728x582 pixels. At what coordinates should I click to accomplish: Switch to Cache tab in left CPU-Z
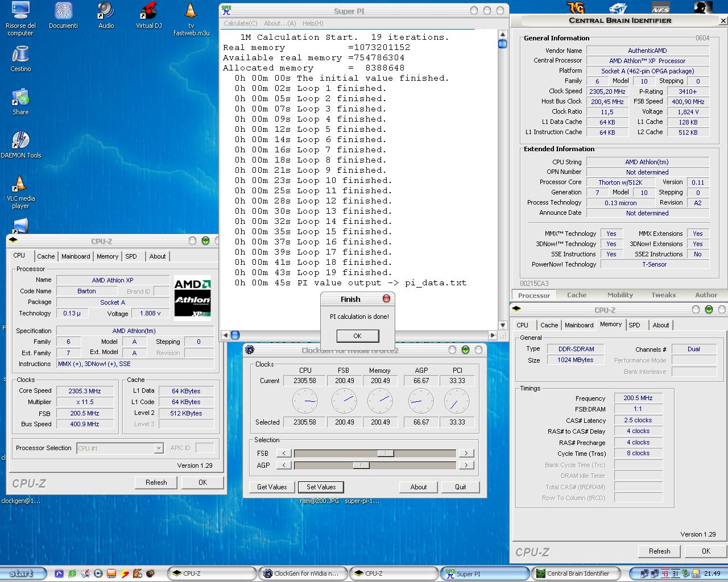(46, 256)
